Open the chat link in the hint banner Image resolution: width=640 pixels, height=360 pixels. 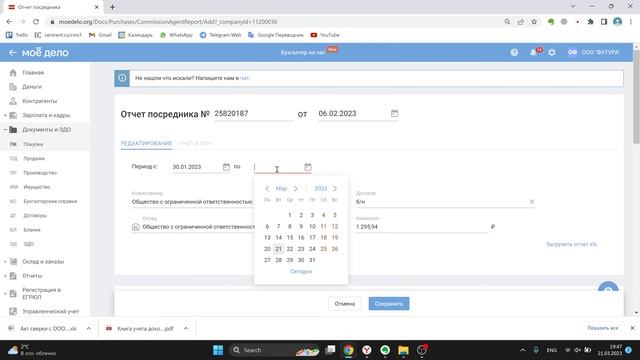244,78
